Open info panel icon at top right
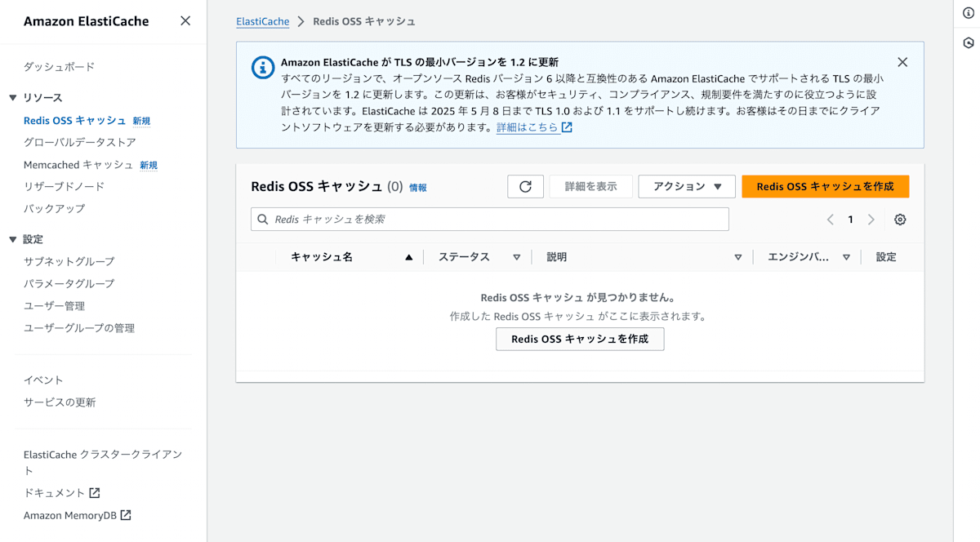Image resolution: width=980 pixels, height=542 pixels. pos(969,12)
